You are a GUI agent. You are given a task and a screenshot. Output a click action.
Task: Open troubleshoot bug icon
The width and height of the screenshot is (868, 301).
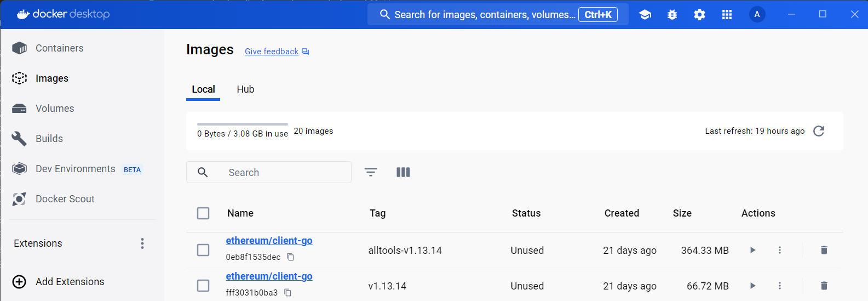(672, 15)
